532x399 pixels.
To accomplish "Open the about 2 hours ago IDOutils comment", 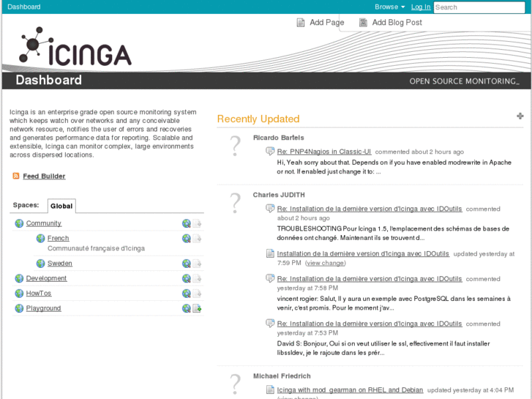I will point(370,209).
